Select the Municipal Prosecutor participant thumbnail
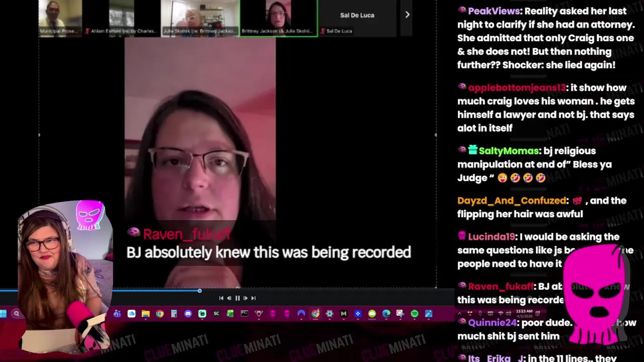 60,18
